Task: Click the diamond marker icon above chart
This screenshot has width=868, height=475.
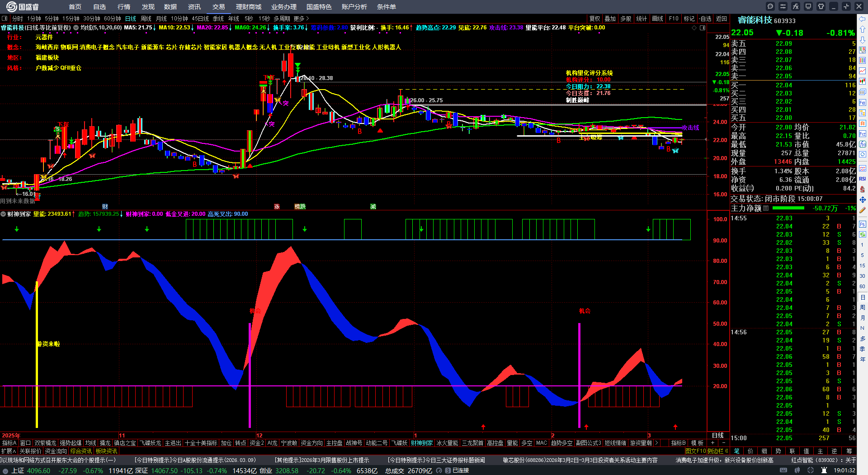Action: [694, 28]
